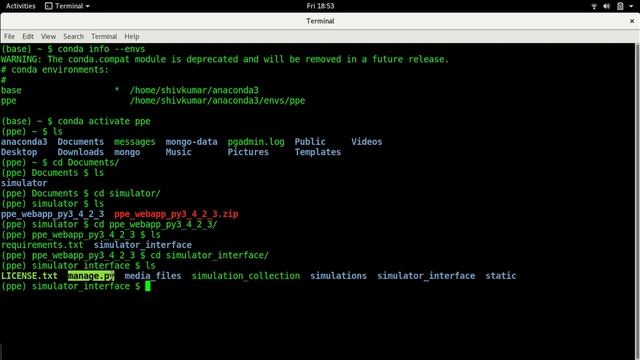
Task: Click the mongo-data directory name
Action: point(191,142)
